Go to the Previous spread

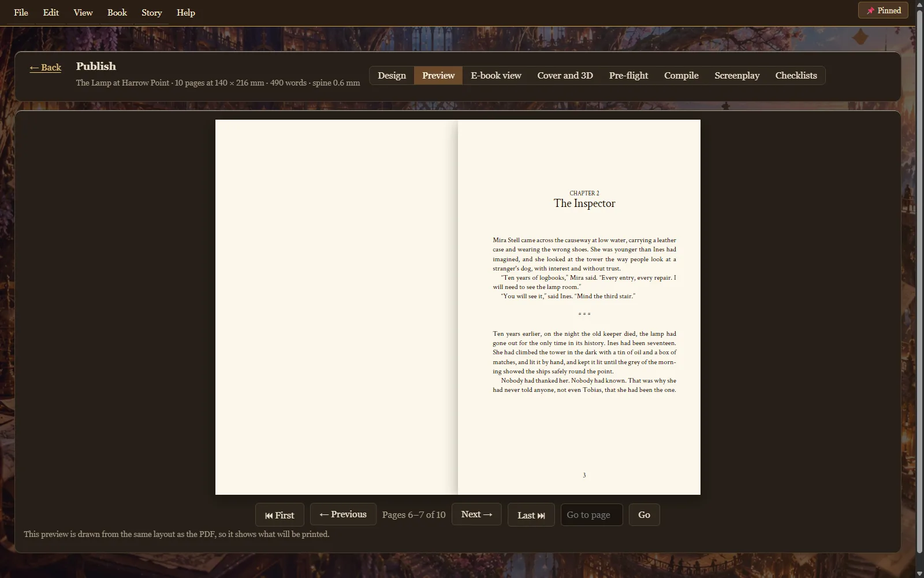coord(343,514)
